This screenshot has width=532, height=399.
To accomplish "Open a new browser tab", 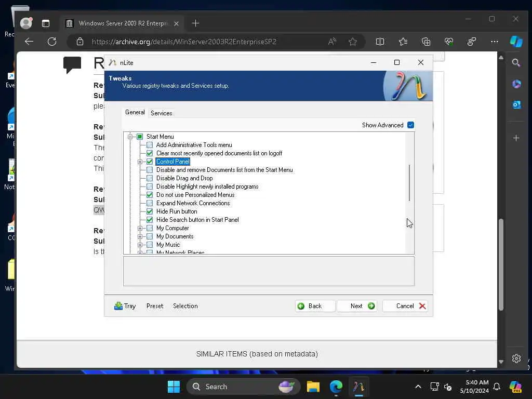I will click(x=195, y=23).
